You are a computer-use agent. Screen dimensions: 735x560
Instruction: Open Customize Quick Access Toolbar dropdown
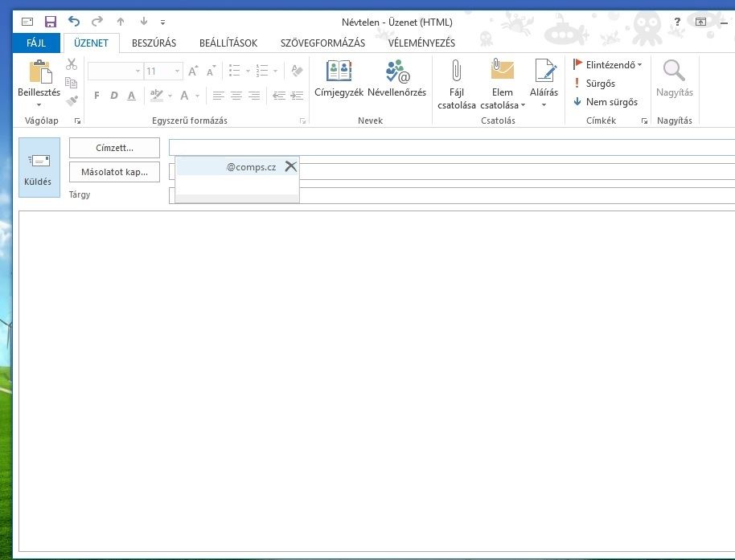[x=162, y=22]
